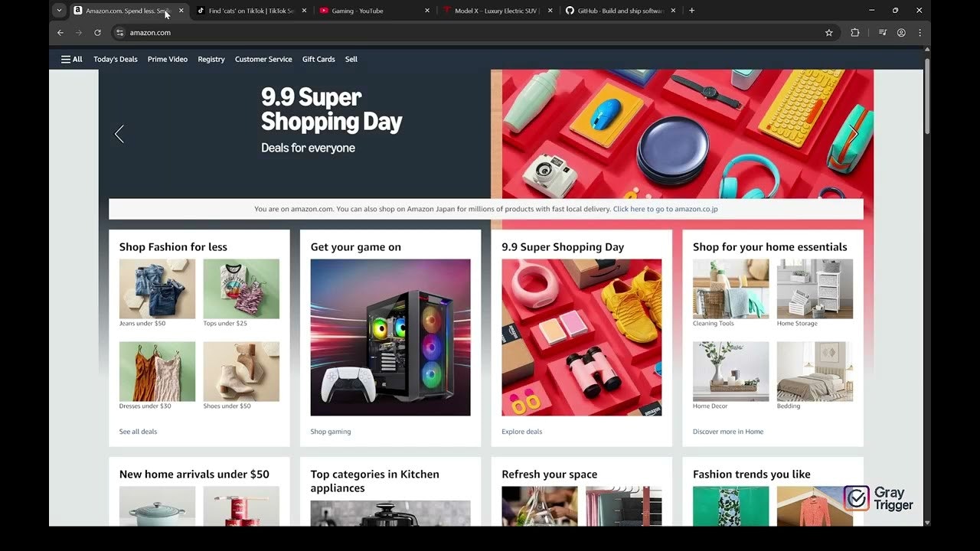Click the Get your game on heading
The height and width of the screenshot is (551, 980).
point(356,246)
